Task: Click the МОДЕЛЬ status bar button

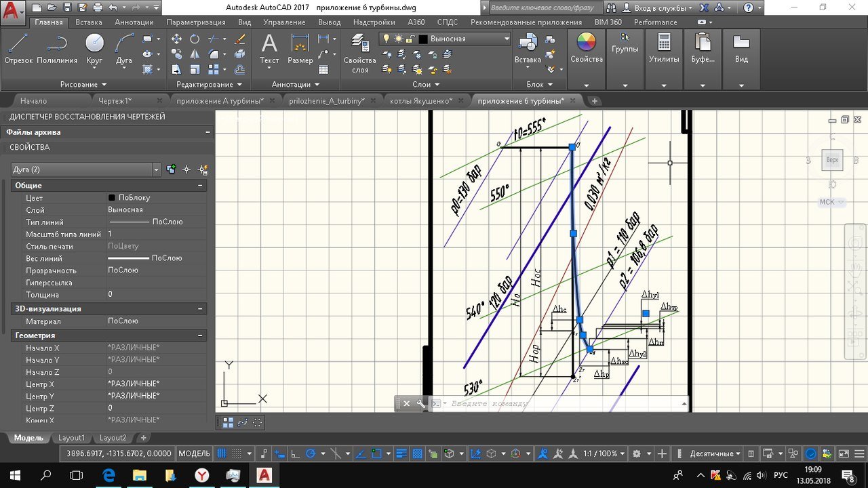Action: tap(194, 453)
